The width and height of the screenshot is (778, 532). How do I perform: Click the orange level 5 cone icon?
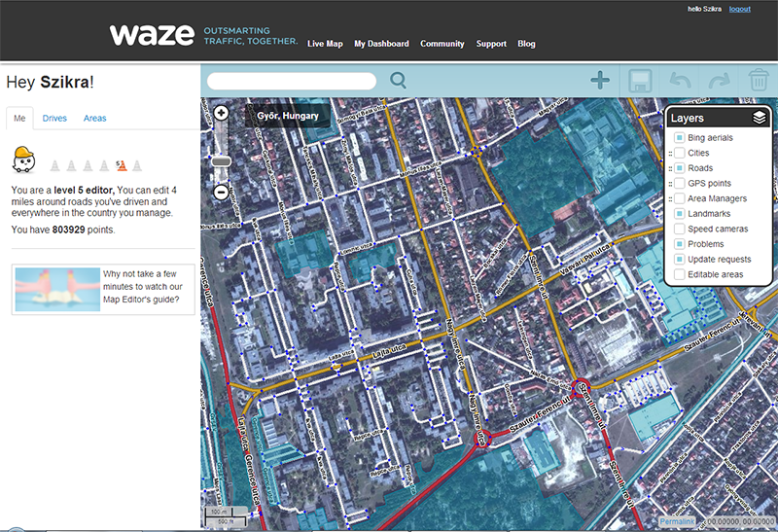(x=121, y=165)
